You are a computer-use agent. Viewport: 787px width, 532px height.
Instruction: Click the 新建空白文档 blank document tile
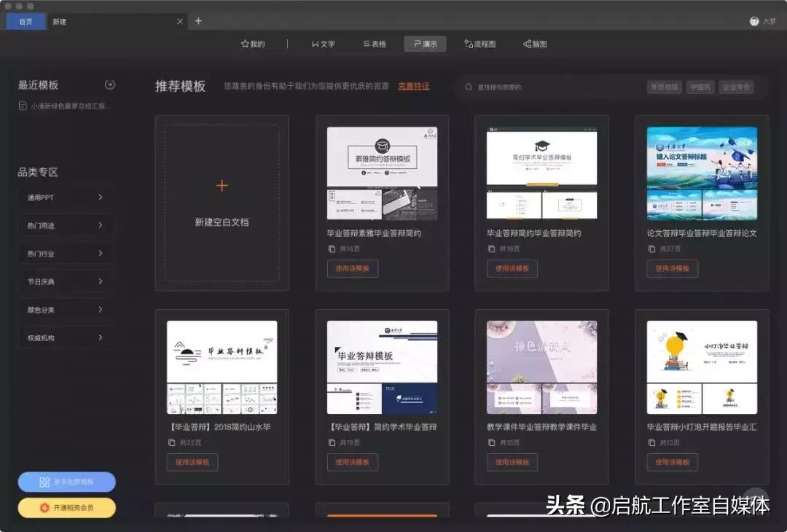[x=222, y=200]
